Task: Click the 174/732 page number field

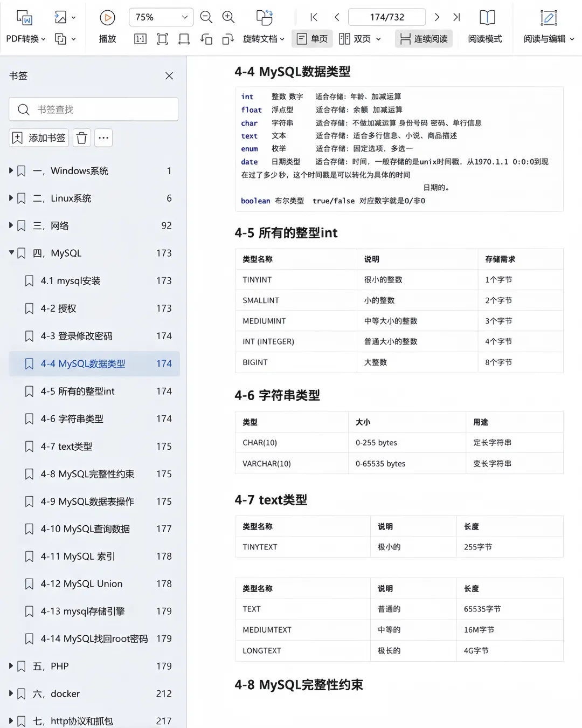Action: [387, 17]
